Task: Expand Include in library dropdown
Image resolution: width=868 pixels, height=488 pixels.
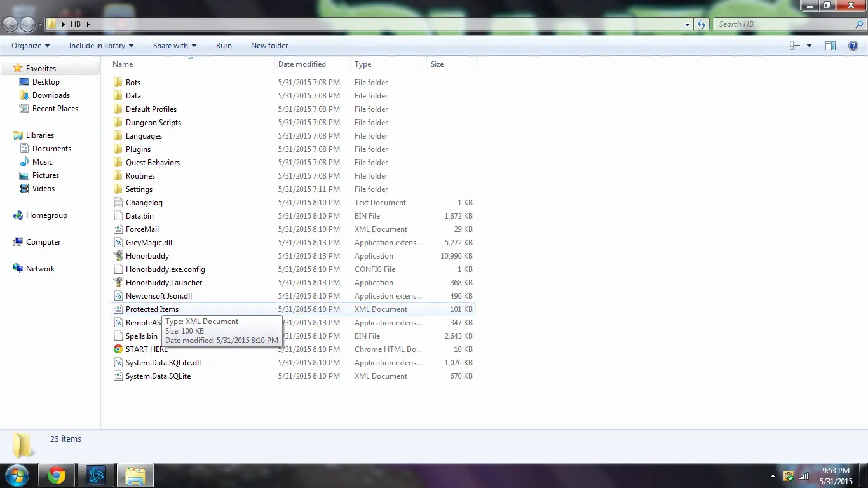Action: click(x=101, y=46)
